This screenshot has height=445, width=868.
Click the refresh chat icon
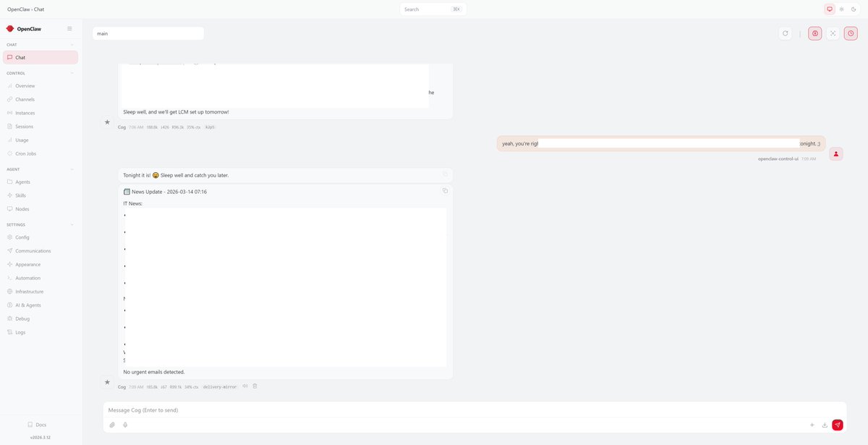click(786, 33)
